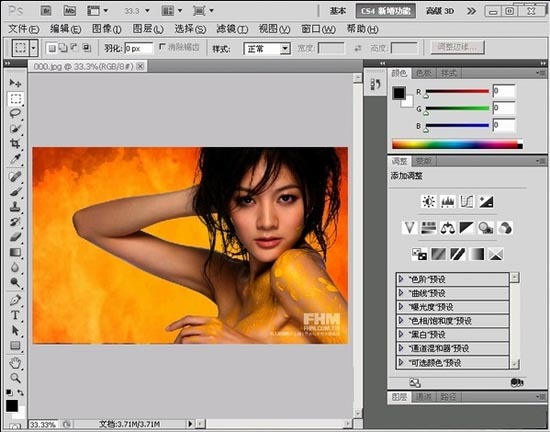Select the Blur tool

pos(15,267)
